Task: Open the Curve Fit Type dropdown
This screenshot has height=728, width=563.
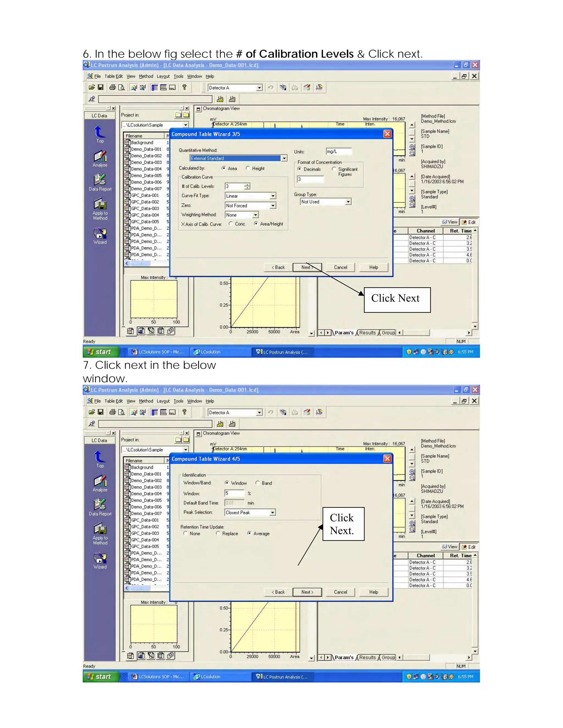Action: 273,196
